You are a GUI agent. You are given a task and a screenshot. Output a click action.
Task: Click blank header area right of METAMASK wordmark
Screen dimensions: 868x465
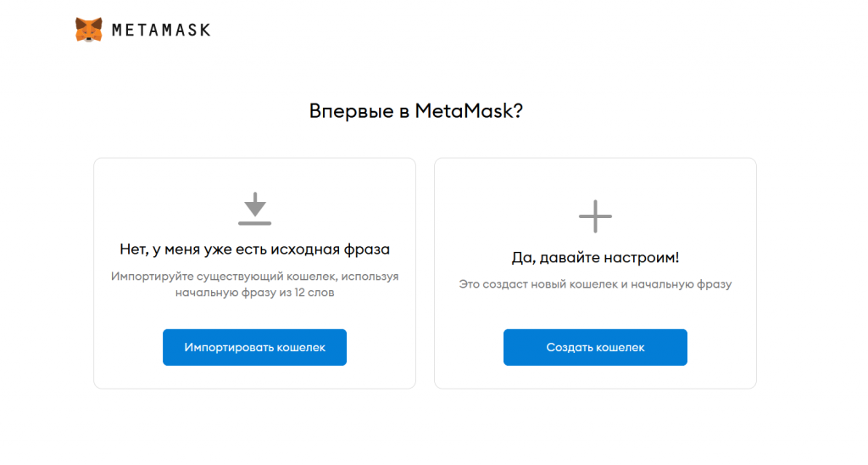[x=509, y=31]
